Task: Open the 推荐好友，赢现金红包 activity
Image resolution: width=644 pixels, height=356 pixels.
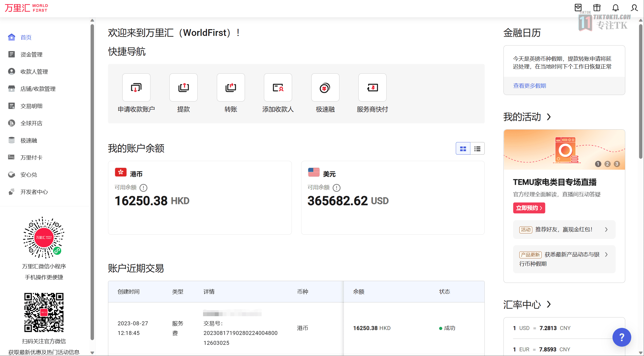Action: pyautogui.click(x=564, y=230)
